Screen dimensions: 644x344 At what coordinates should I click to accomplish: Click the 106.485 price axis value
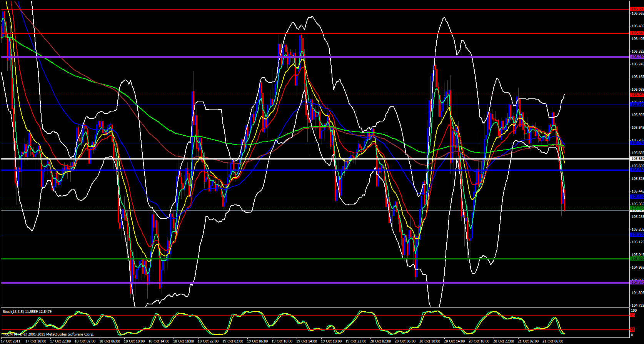[x=637, y=26]
